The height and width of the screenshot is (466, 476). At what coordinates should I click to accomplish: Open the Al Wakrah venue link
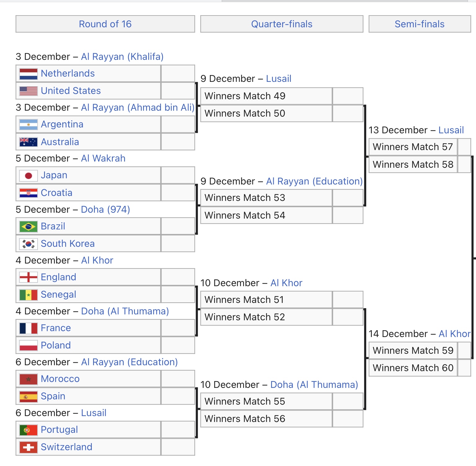103,158
